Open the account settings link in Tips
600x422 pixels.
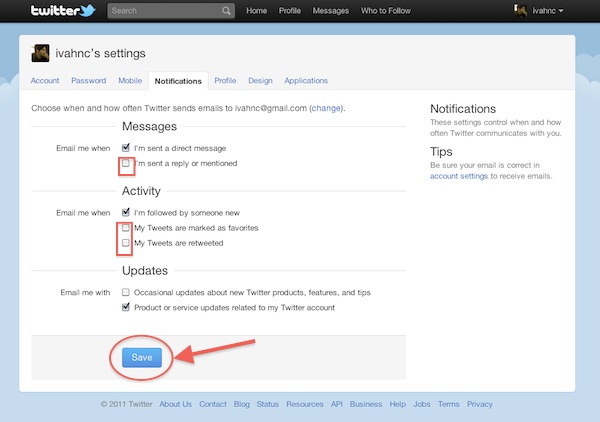(459, 176)
